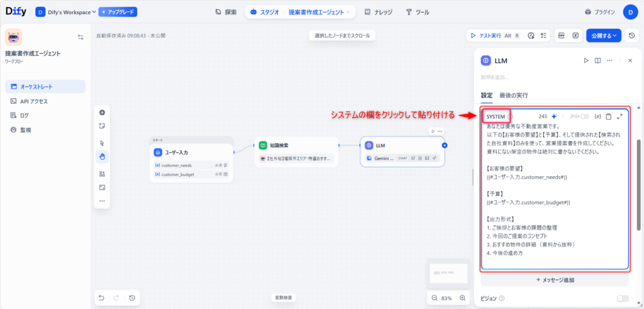
Task: Click the add node plus icon in canvas toolbar
Action: pyautogui.click(x=102, y=112)
